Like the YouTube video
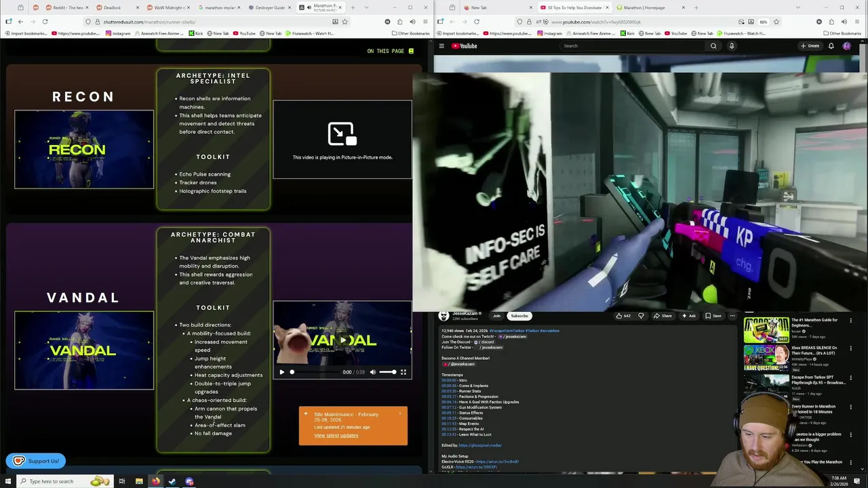Viewport: 868px width, 488px height. point(623,316)
